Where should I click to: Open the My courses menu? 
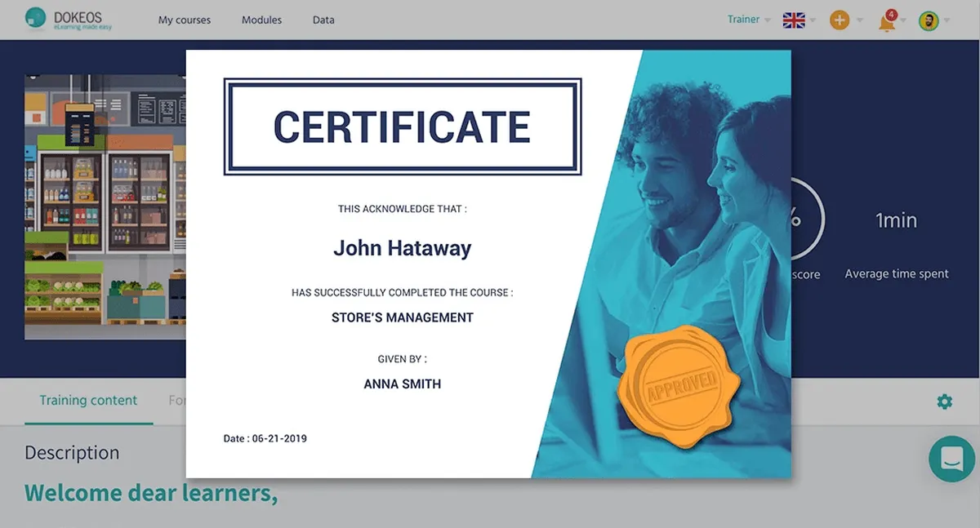[185, 20]
